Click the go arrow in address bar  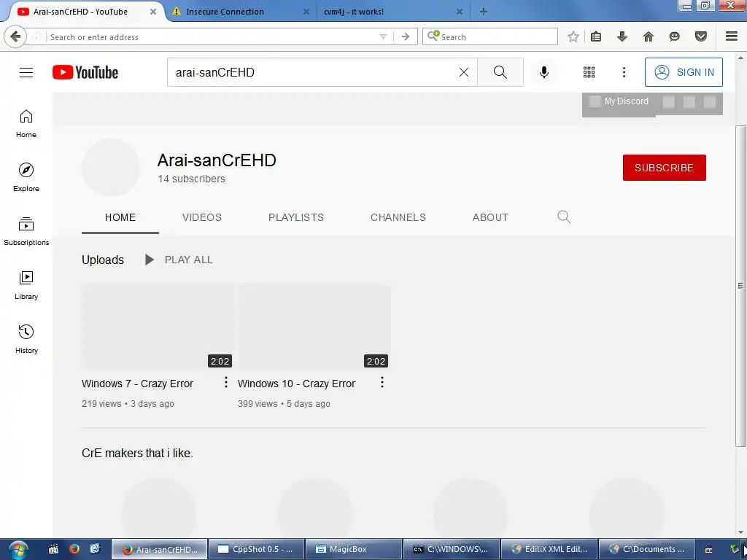(x=406, y=36)
